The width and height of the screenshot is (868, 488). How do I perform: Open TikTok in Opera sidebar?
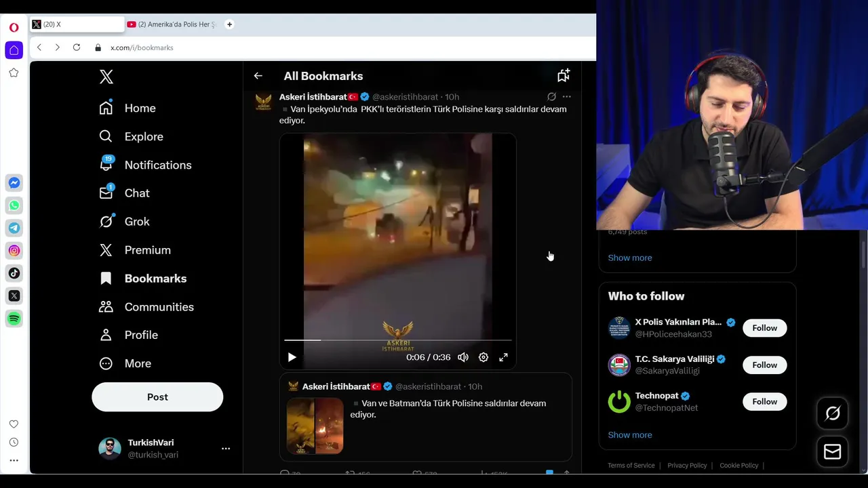click(14, 273)
